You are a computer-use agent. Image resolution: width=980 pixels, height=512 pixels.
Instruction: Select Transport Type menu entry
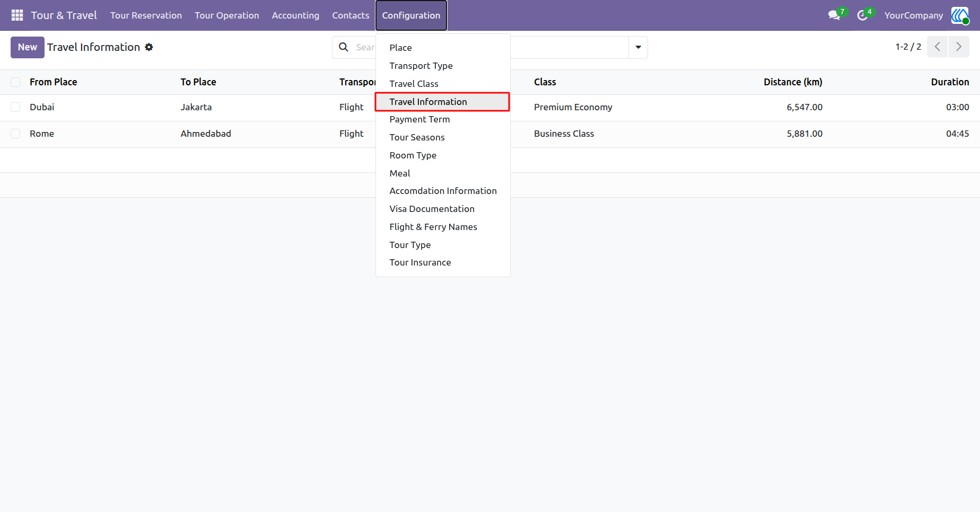(443, 66)
